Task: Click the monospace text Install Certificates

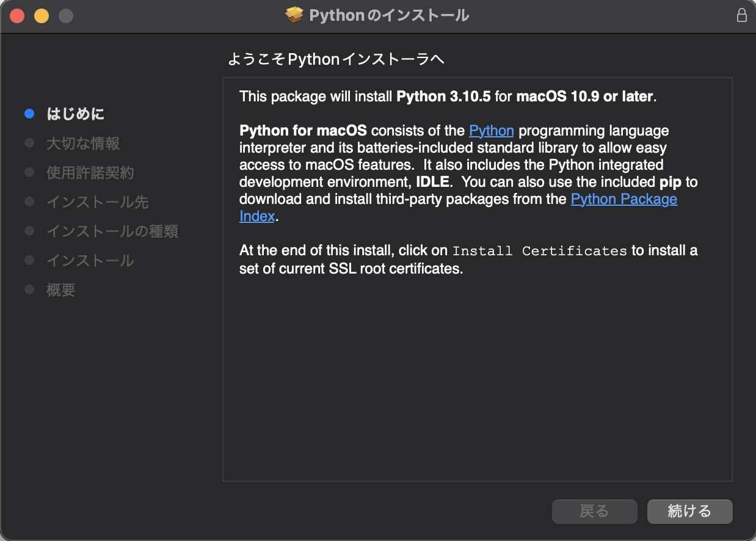Action: point(540,251)
